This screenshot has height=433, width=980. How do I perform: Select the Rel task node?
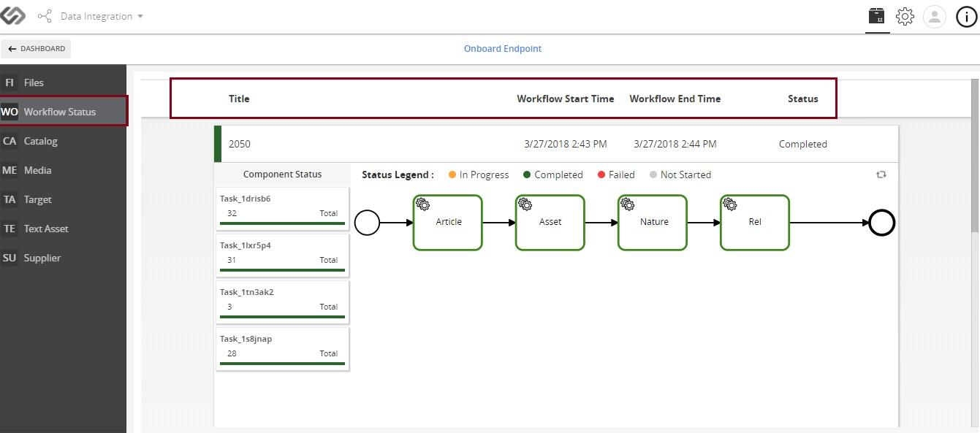(755, 223)
